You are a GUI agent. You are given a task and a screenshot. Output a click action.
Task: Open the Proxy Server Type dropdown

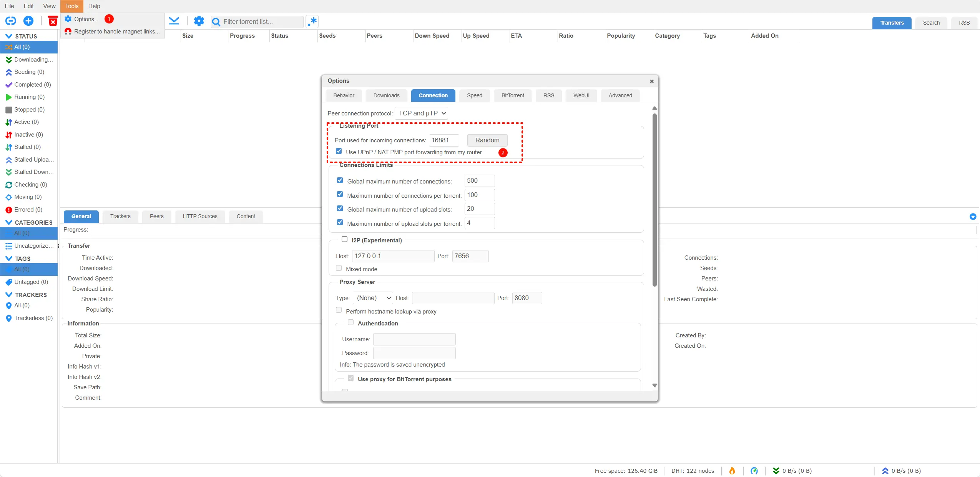373,298
